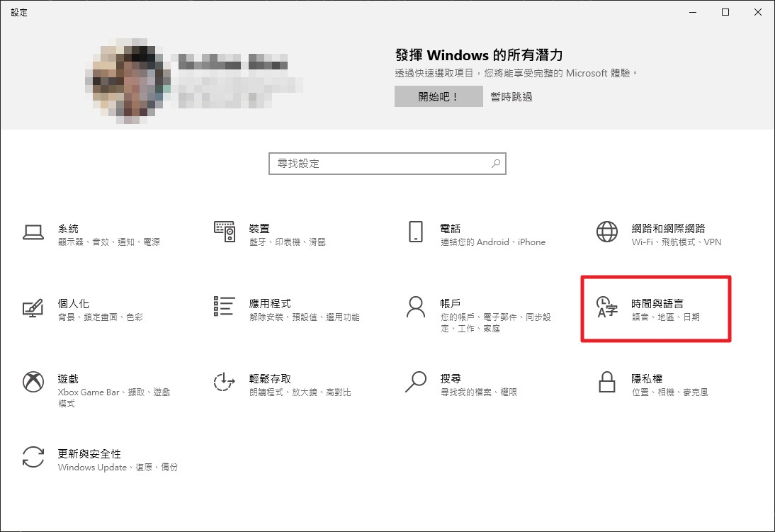Screen dimensions: 775x532
Task: Select the 隱私權 category title
Action: click(647, 379)
